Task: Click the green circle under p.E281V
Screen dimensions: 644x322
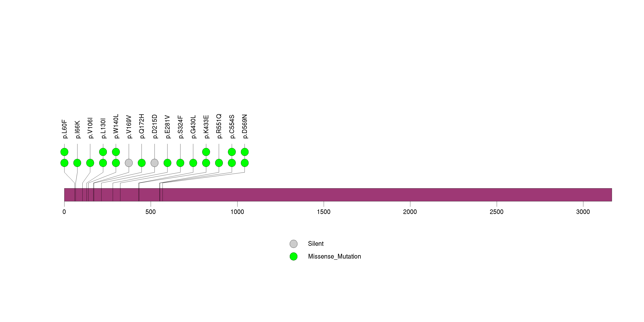Action: [167, 163]
